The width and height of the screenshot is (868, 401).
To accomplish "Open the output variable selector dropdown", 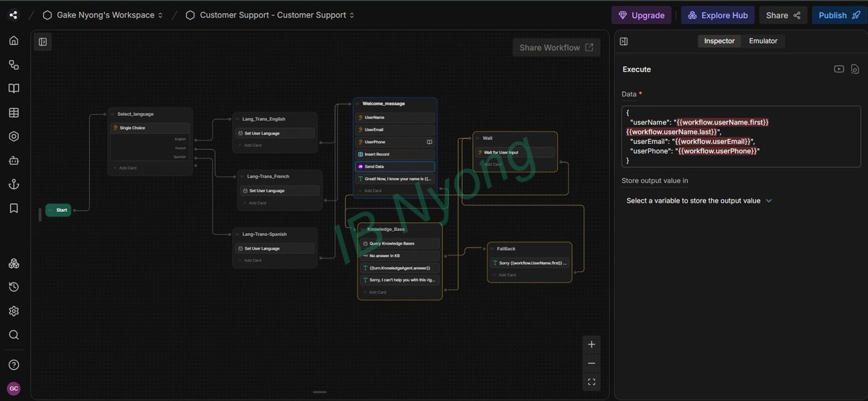I will click(699, 200).
